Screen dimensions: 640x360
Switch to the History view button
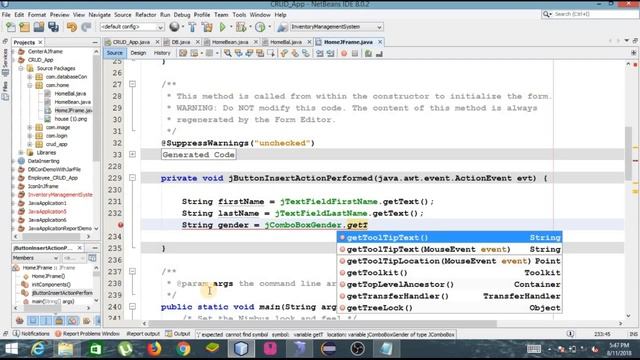(x=162, y=53)
